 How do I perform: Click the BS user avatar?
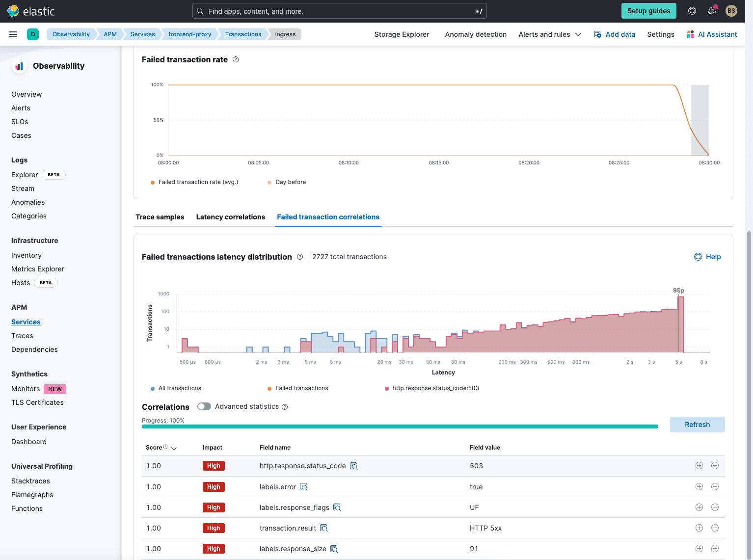(731, 11)
